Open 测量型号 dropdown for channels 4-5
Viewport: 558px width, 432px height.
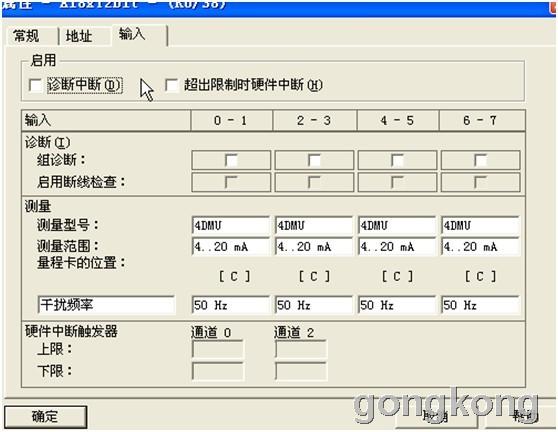click(x=397, y=225)
